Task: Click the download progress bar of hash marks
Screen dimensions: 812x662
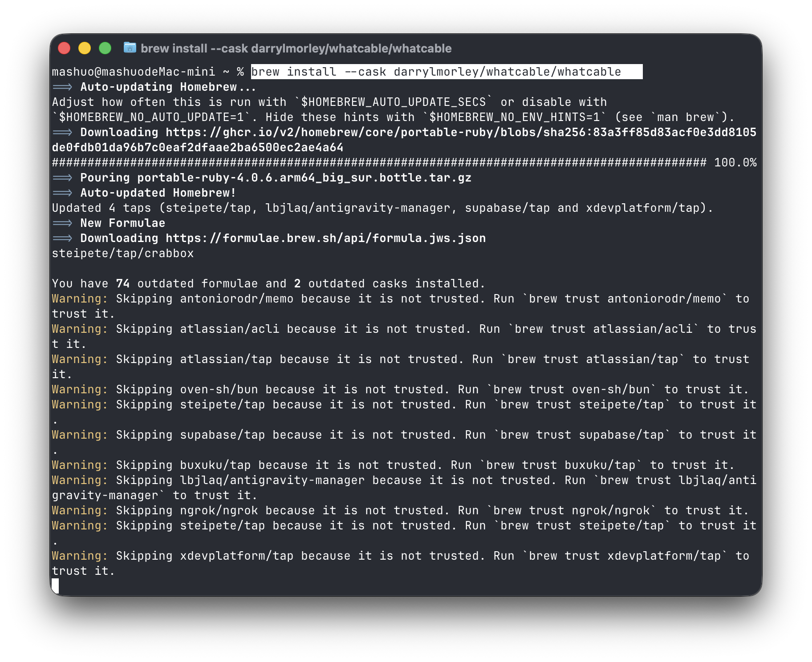Action: tap(379, 162)
